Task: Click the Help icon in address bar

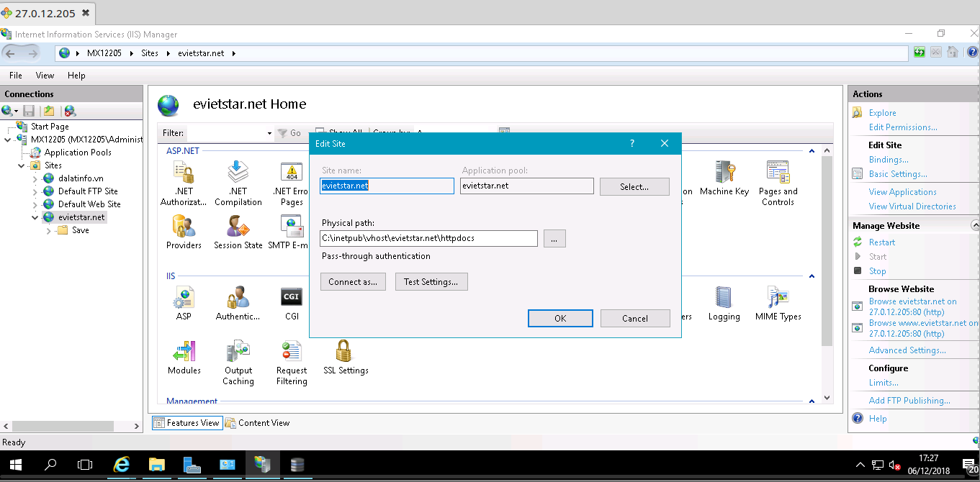Action: [972, 53]
